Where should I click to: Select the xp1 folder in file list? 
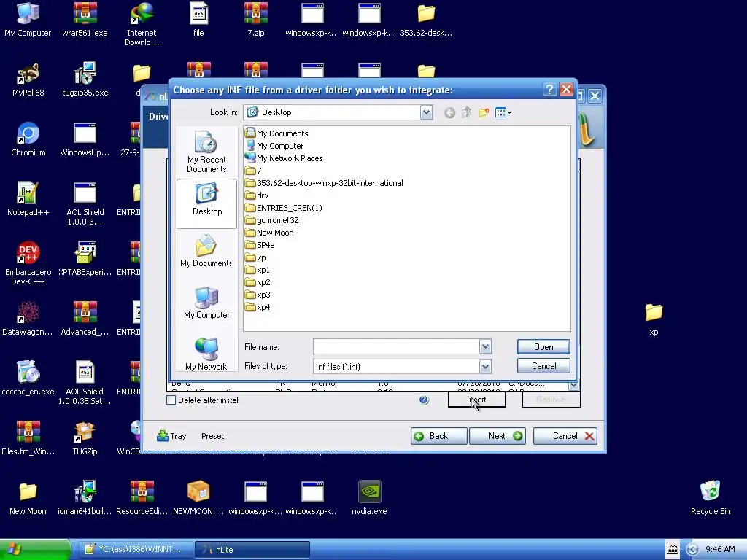point(258,270)
